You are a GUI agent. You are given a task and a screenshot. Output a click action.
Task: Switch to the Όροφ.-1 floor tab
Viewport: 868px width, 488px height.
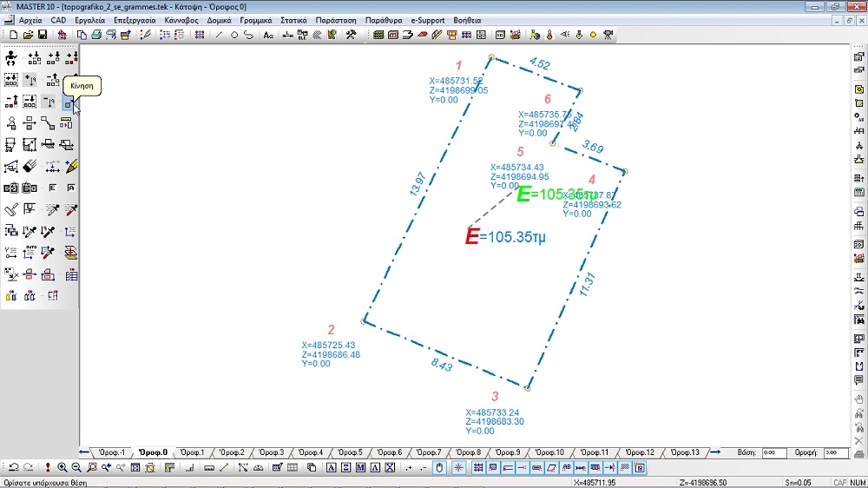pos(111,452)
